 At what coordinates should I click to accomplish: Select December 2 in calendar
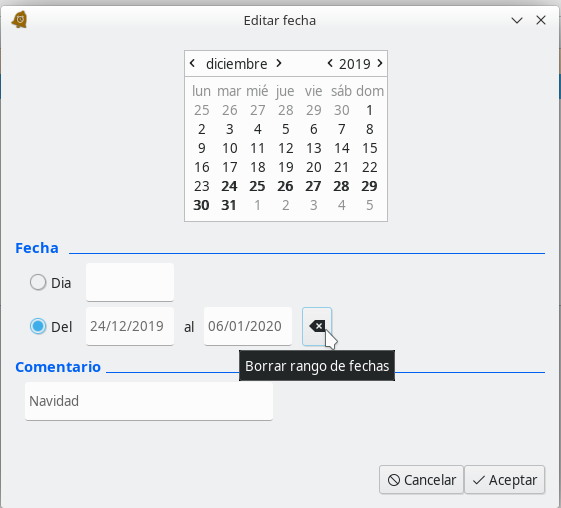201,129
